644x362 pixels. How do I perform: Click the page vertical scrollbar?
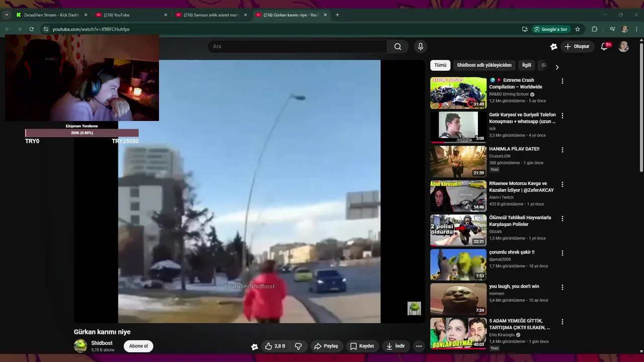[x=641, y=108]
